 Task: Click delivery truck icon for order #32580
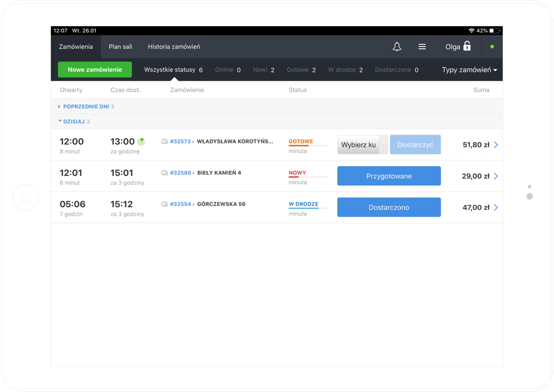(165, 173)
